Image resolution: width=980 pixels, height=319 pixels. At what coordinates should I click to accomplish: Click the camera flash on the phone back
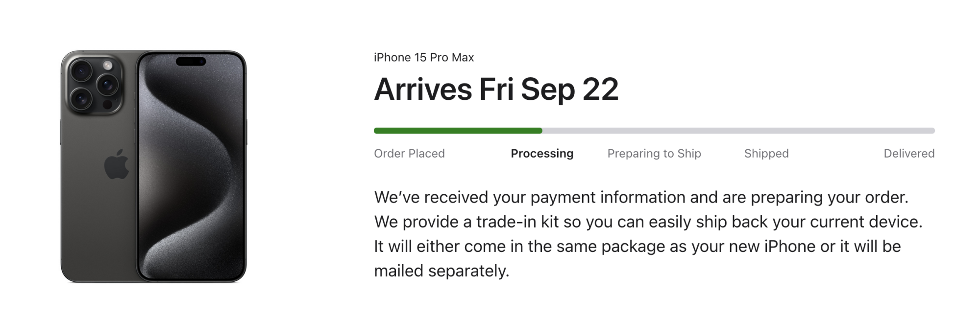pos(108,66)
